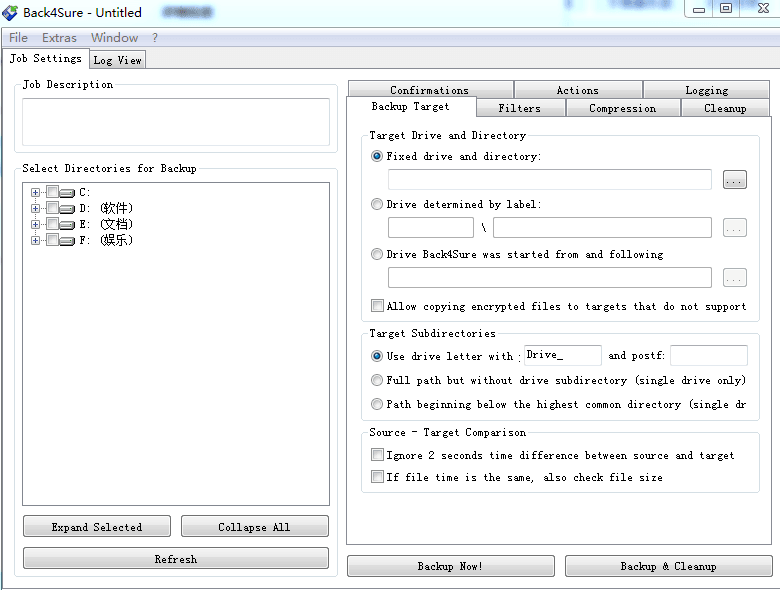Select the C: drive label

pos(85,192)
